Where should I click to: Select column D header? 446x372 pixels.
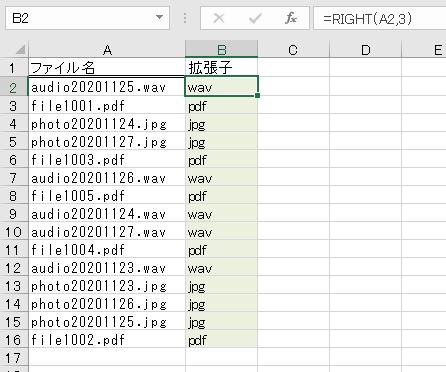[x=366, y=50]
